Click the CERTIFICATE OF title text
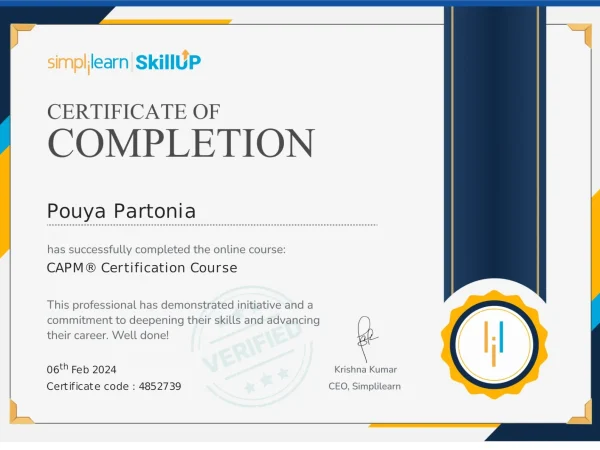This screenshot has height=450, width=600. click(x=134, y=111)
